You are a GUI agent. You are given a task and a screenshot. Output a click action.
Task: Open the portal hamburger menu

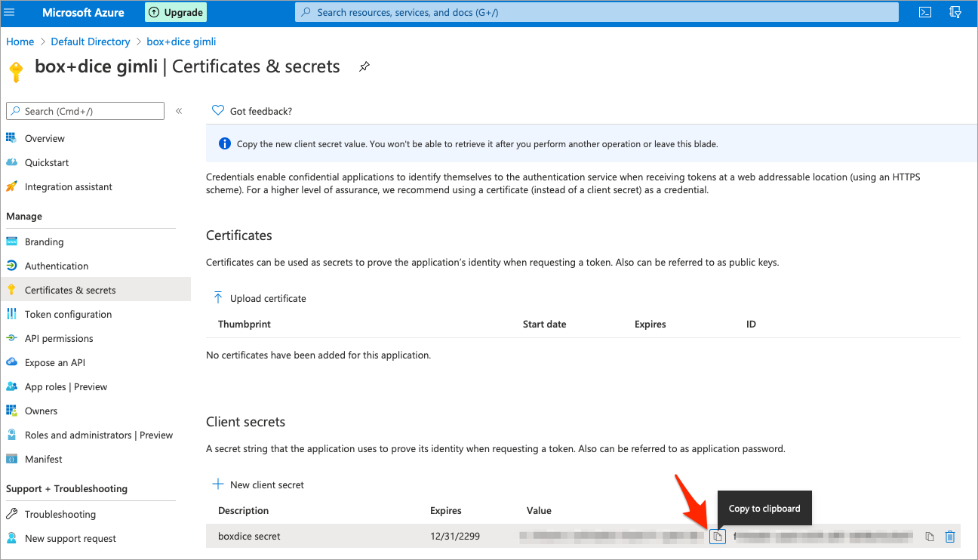9,12
